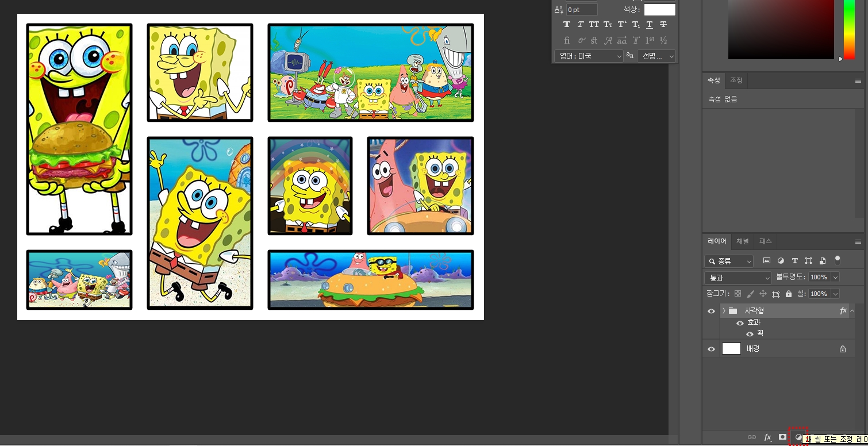
Task: Switch to the 레이어 tab
Action: 717,241
